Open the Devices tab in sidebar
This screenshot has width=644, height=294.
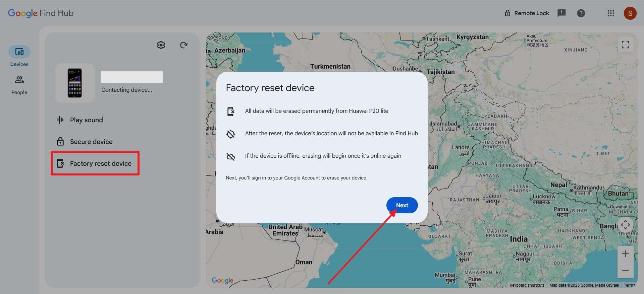pyautogui.click(x=19, y=56)
